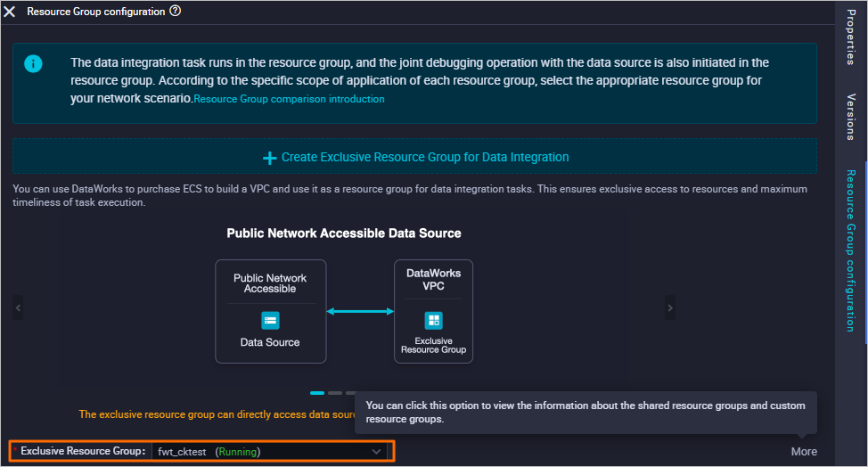Screen dimensions: 868x467
Task: Close the Resource Group configuration panel
Action: tap(10, 12)
